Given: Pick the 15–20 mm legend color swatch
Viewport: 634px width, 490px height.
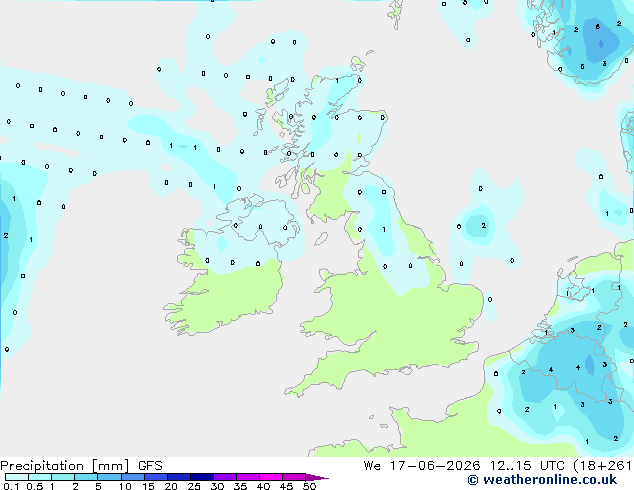Looking at the screenshot, I should click(156, 477).
